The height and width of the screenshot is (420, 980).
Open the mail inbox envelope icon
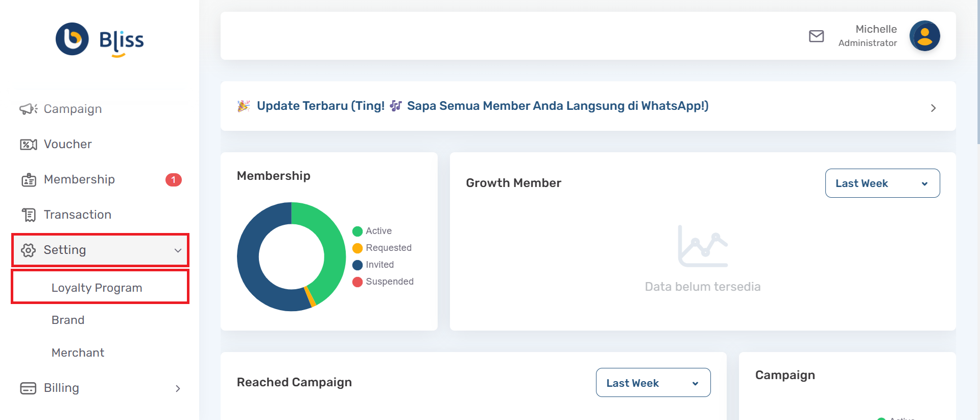(816, 36)
